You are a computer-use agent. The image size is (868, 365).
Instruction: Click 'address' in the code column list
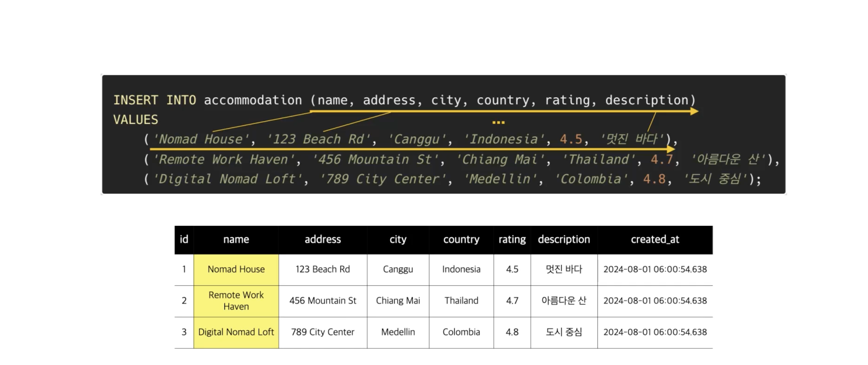click(389, 100)
